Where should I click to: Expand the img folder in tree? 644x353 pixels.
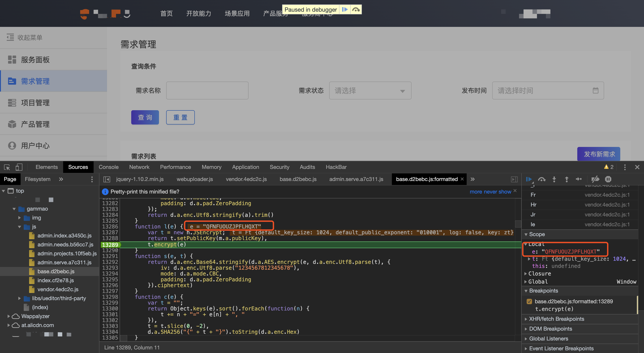tap(19, 217)
